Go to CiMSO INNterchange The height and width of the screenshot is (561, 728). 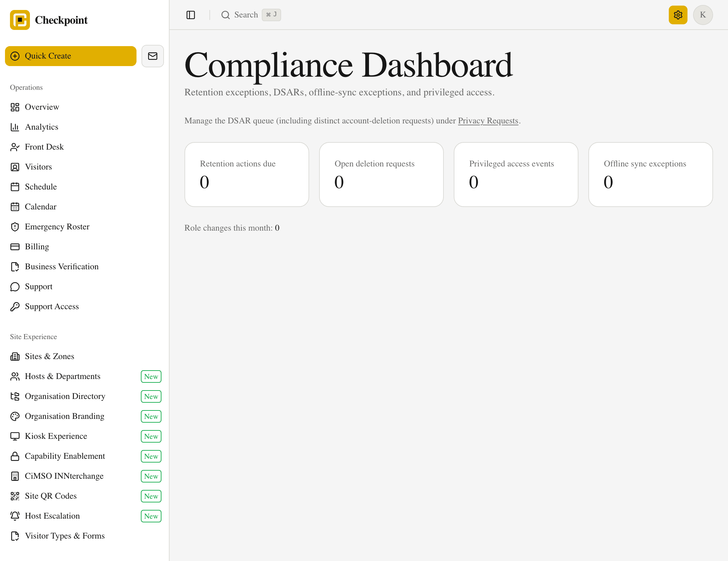(x=84, y=476)
